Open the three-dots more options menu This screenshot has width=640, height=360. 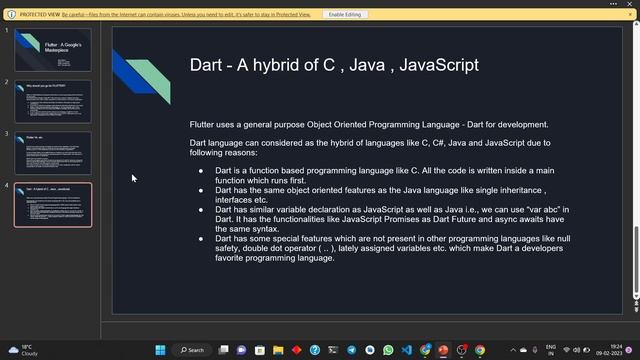click(x=613, y=4)
